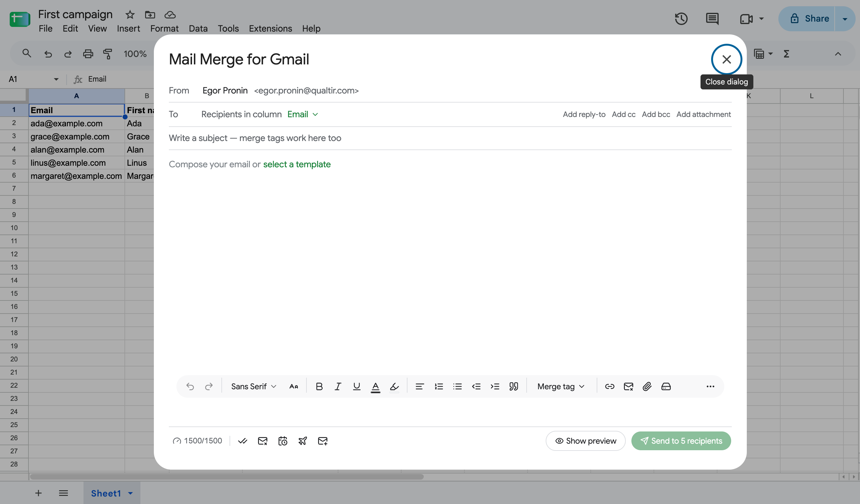Click the envelope with plus icon

pos(322,441)
